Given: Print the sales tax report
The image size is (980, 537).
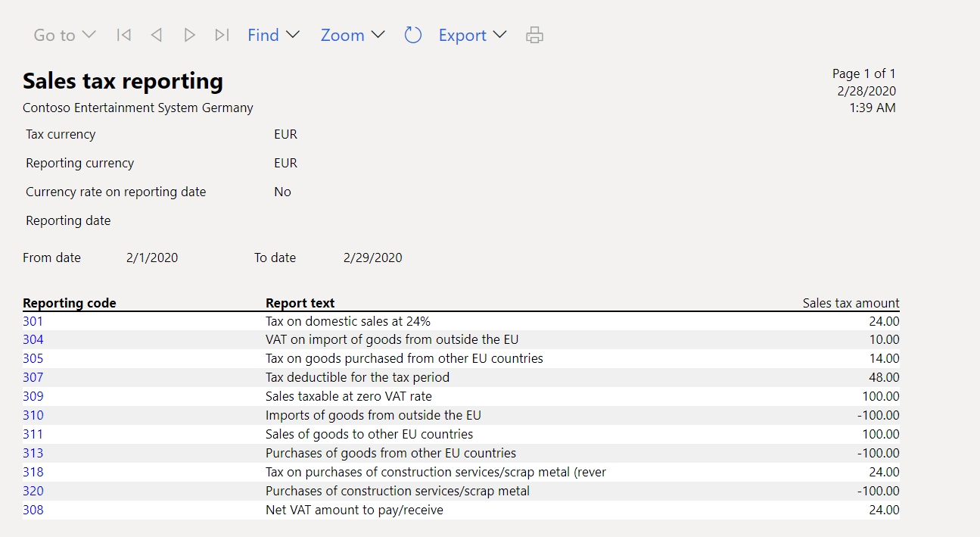Looking at the screenshot, I should point(534,35).
